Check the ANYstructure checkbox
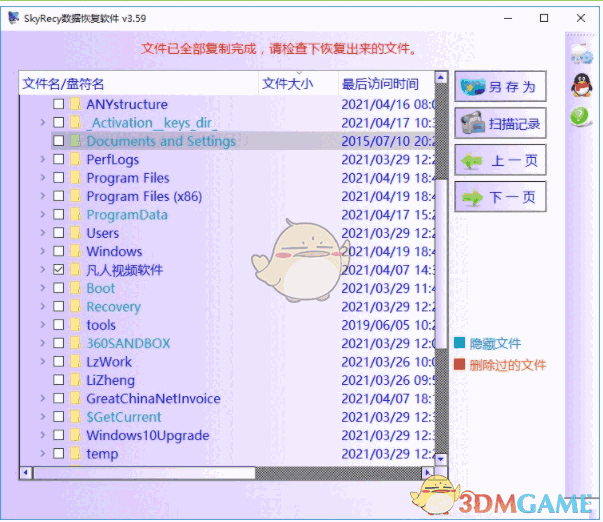The image size is (603, 522). (x=58, y=104)
